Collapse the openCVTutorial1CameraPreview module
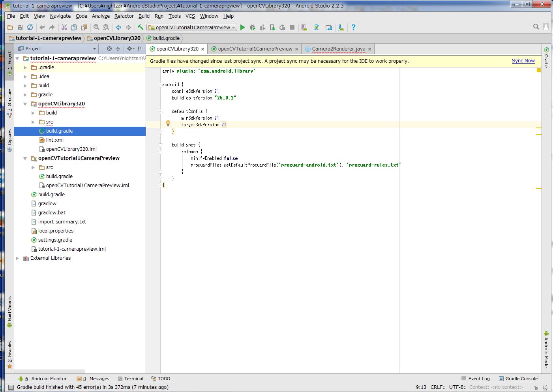 (x=25, y=158)
